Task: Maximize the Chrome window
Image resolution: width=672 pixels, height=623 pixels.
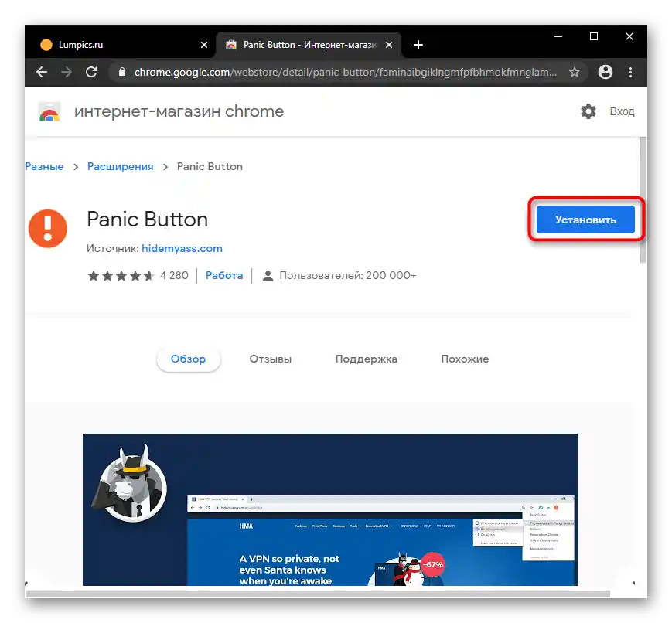Action: click(594, 37)
